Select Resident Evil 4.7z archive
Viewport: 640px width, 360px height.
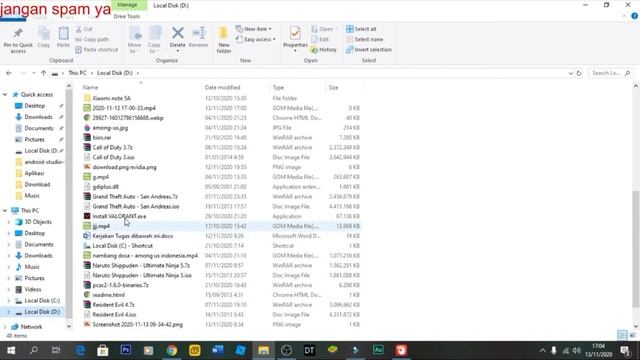click(x=113, y=305)
